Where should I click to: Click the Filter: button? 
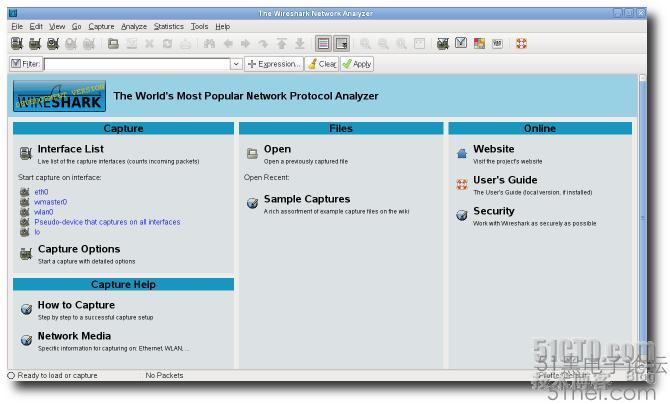click(26, 64)
